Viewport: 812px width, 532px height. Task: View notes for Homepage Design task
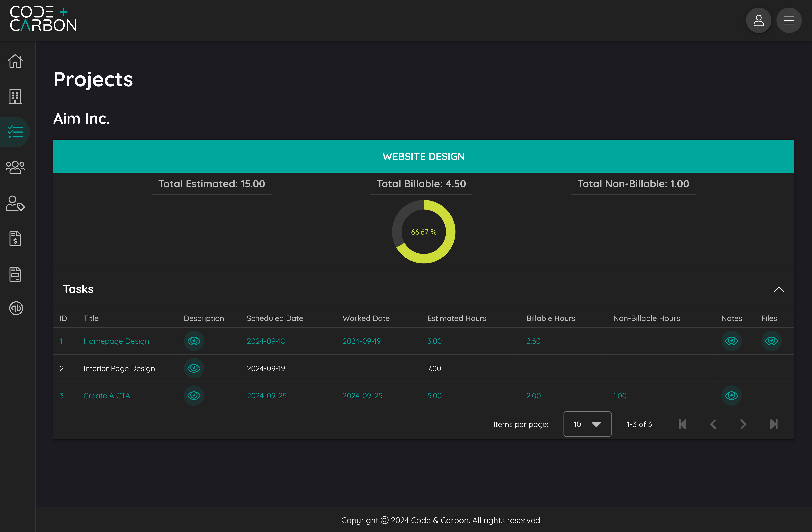(x=731, y=341)
